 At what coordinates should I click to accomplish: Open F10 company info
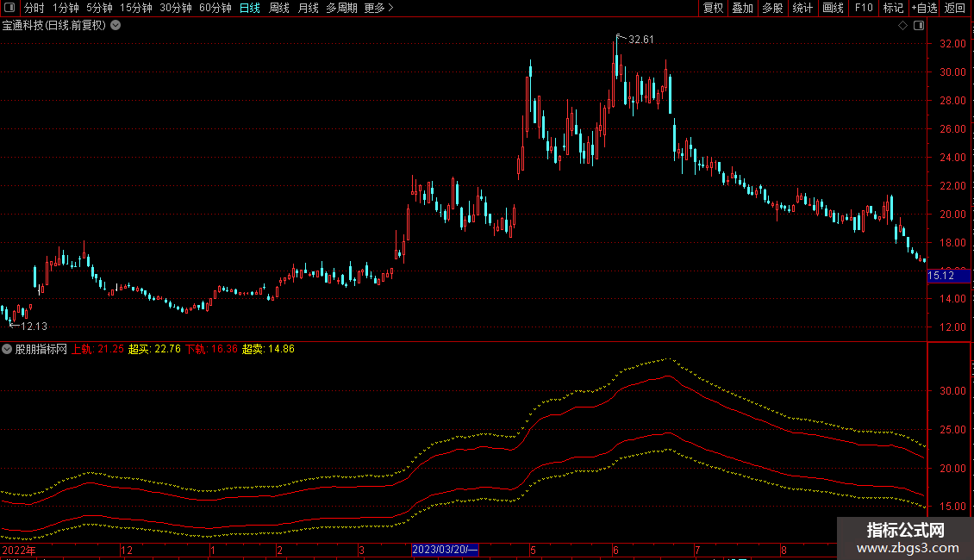click(864, 8)
